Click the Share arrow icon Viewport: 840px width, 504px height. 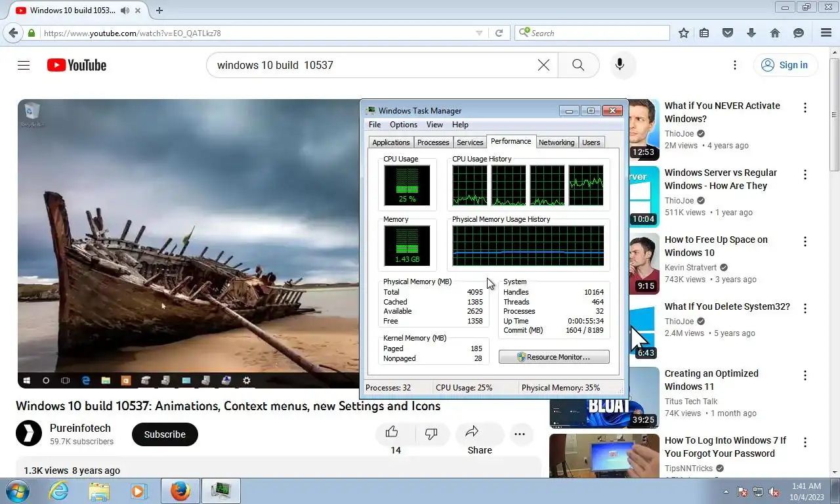472,432
